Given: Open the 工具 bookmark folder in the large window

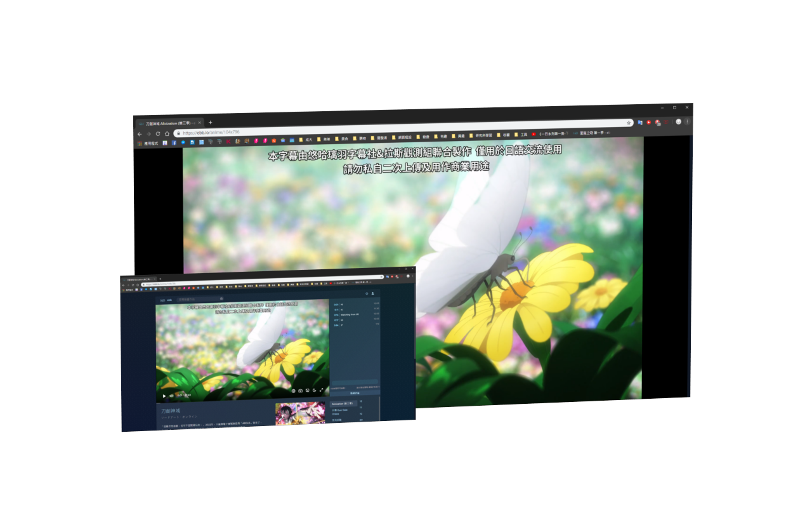Looking at the screenshot, I should pos(521,135).
